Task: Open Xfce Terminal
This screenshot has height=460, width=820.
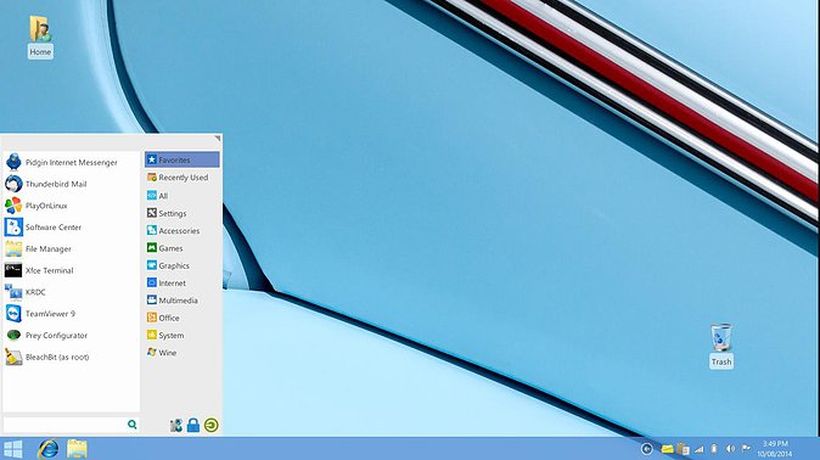Action: tap(49, 271)
